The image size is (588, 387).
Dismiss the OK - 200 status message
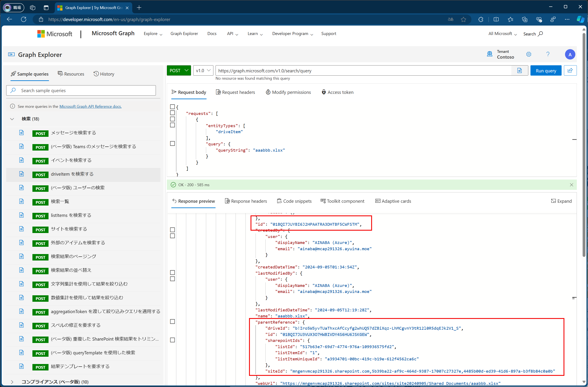click(571, 185)
